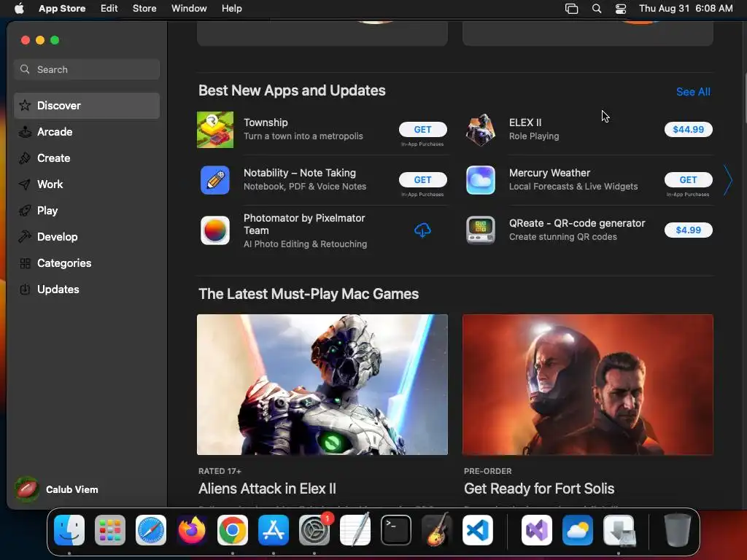The width and height of the screenshot is (747, 560).
Task: Click the Updates download icon
Action: click(x=25, y=289)
